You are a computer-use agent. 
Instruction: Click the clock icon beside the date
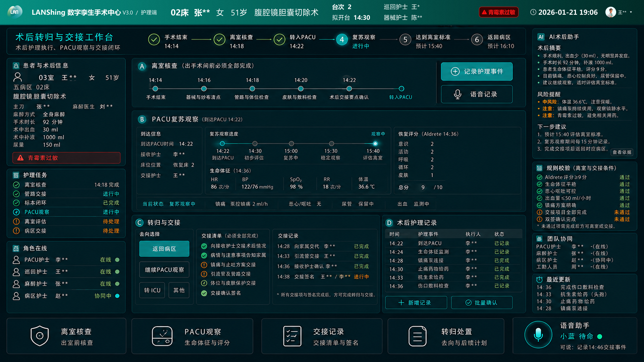pos(533,12)
